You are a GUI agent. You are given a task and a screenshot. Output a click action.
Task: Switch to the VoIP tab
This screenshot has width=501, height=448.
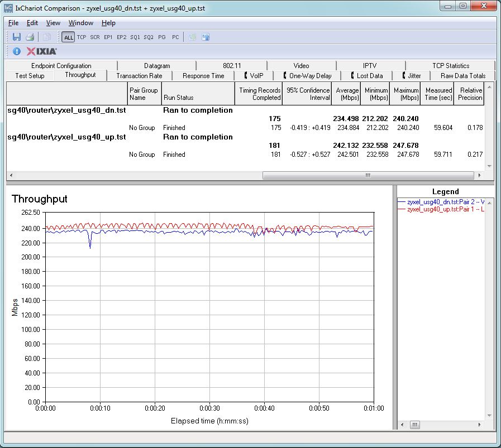coord(254,76)
